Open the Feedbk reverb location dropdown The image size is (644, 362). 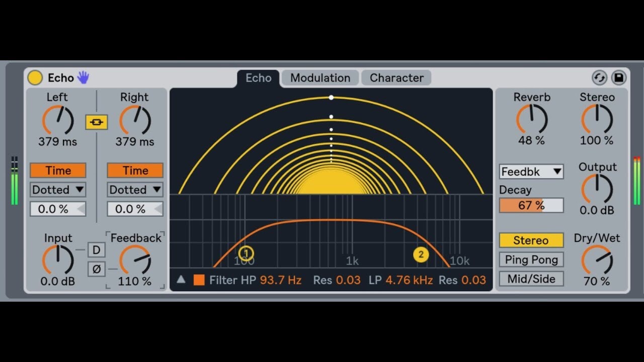531,171
